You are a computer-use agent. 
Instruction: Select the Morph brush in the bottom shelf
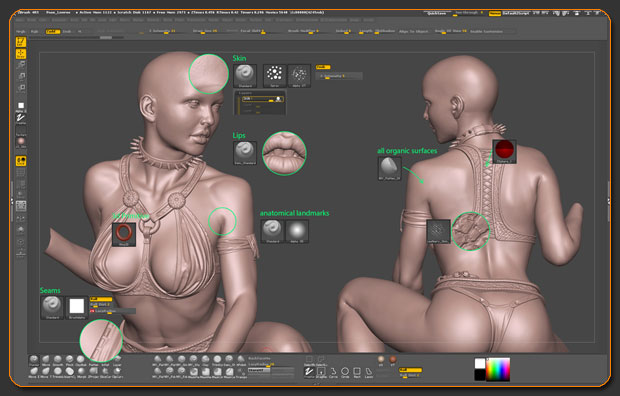coord(81,373)
